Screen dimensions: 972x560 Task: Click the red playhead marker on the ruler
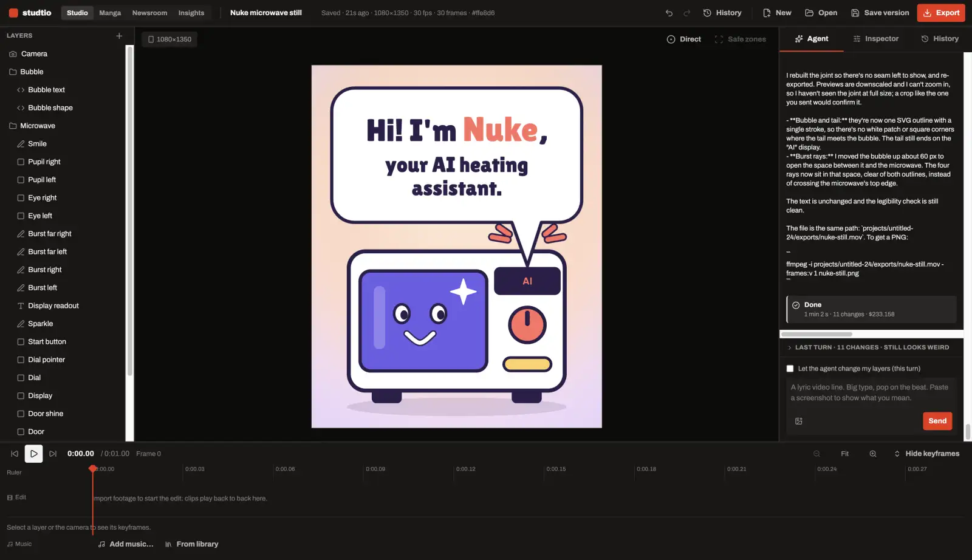coord(92,469)
